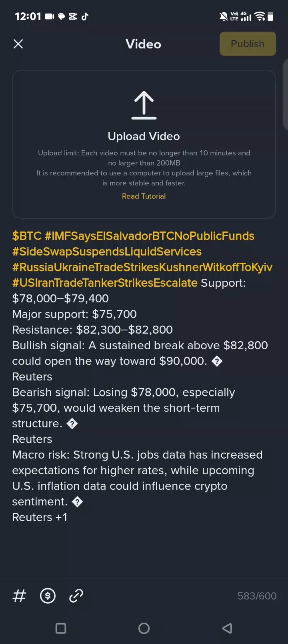Add a coin tag via dollar icon
This screenshot has width=288, height=644.
[48, 596]
